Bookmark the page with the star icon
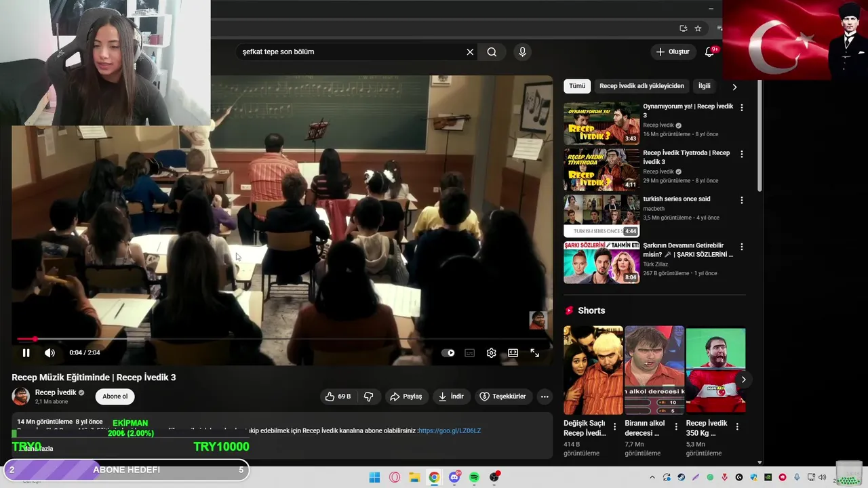868x488 pixels. [x=698, y=28]
